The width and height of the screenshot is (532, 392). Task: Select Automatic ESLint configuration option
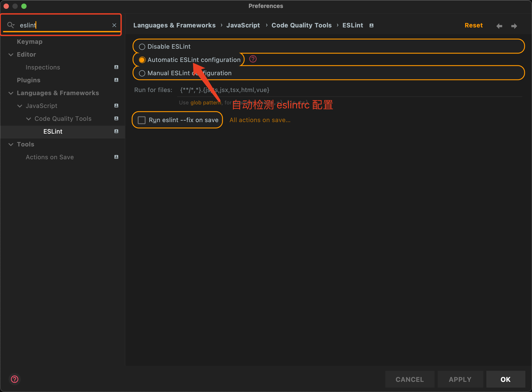point(190,60)
